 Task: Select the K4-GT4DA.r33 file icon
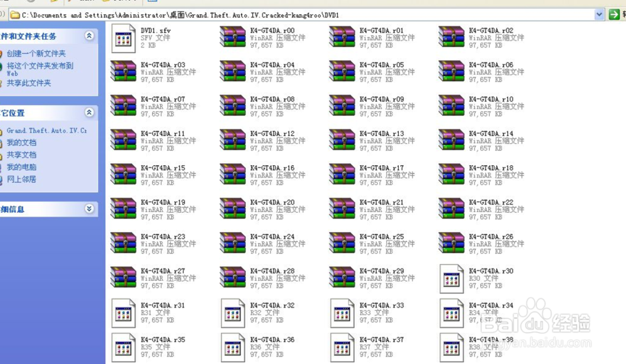point(342,313)
